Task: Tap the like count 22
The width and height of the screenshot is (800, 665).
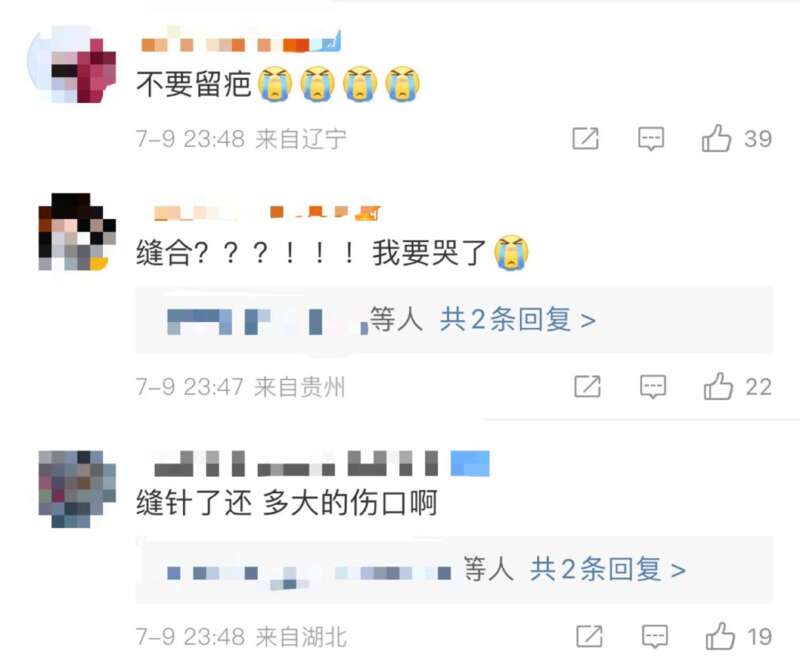Action: (758, 387)
